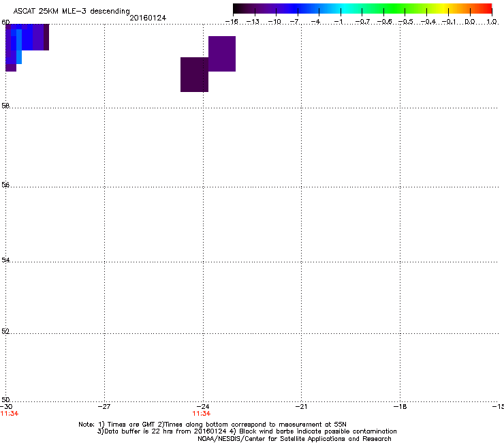This screenshot has width=504, height=443.
Task: Click the -0.7 label on the color bar
Action: [362, 22]
